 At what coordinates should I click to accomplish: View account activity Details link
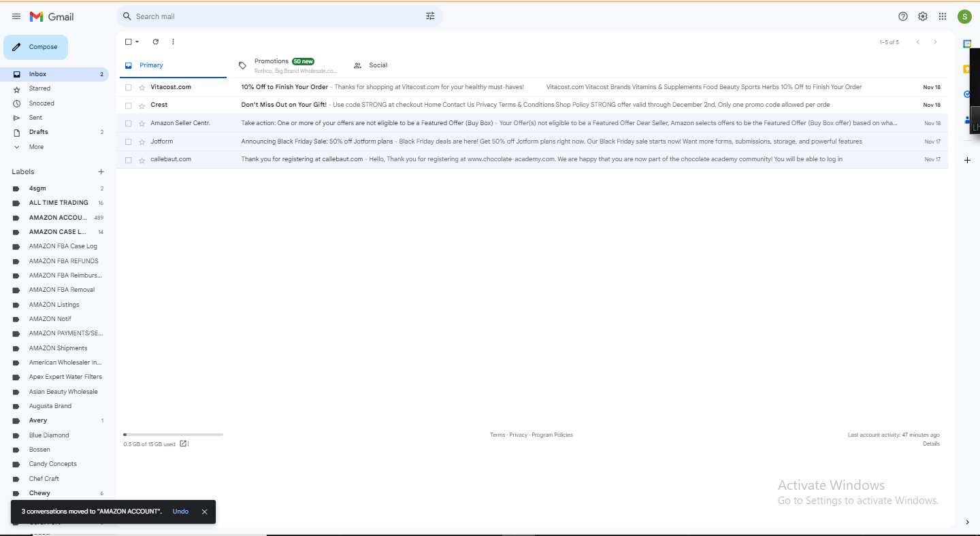(931, 443)
